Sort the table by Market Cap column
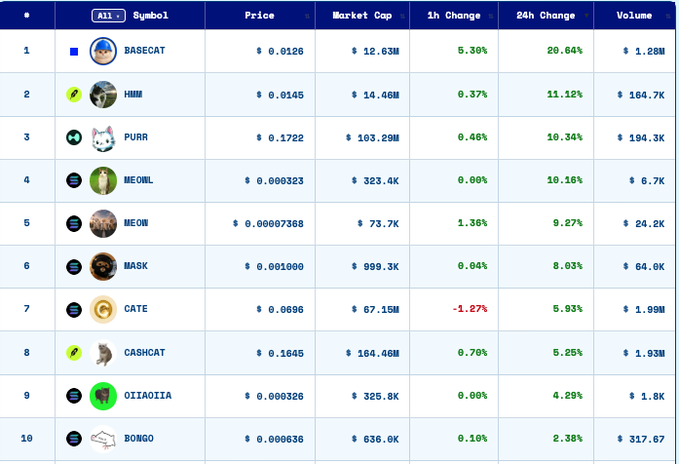This screenshot has width=679, height=464. coord(362,16)
